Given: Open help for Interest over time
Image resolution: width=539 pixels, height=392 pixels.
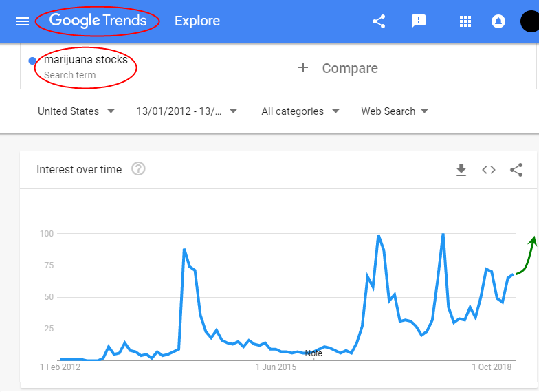Looking at the screenshot, I should (x=138, y=169).
